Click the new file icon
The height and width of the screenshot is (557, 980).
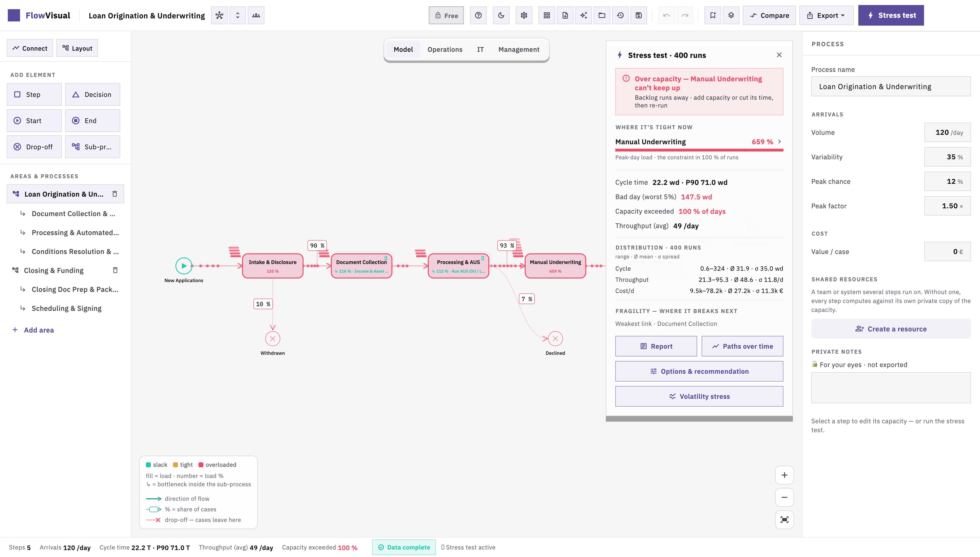[x=565, y=15]
